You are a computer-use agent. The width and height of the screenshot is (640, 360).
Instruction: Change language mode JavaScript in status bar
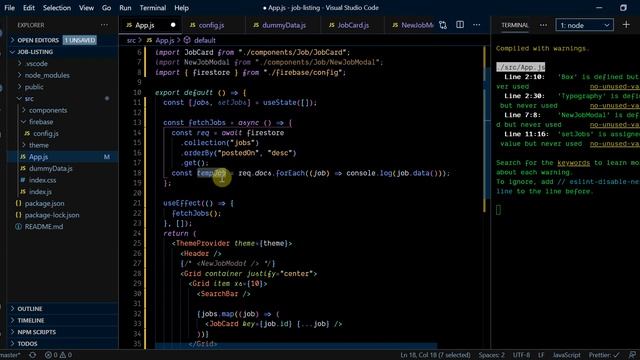(x=566, y=355)
